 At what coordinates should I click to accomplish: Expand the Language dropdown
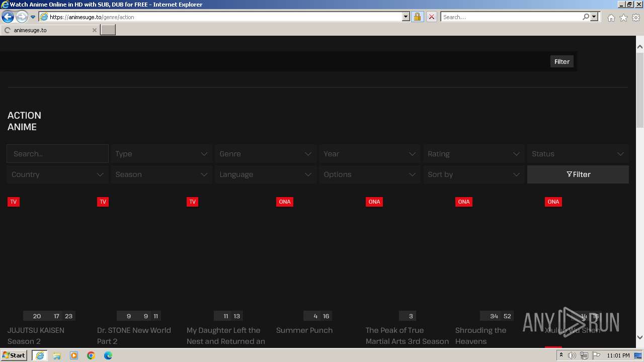tap(266, 174)
